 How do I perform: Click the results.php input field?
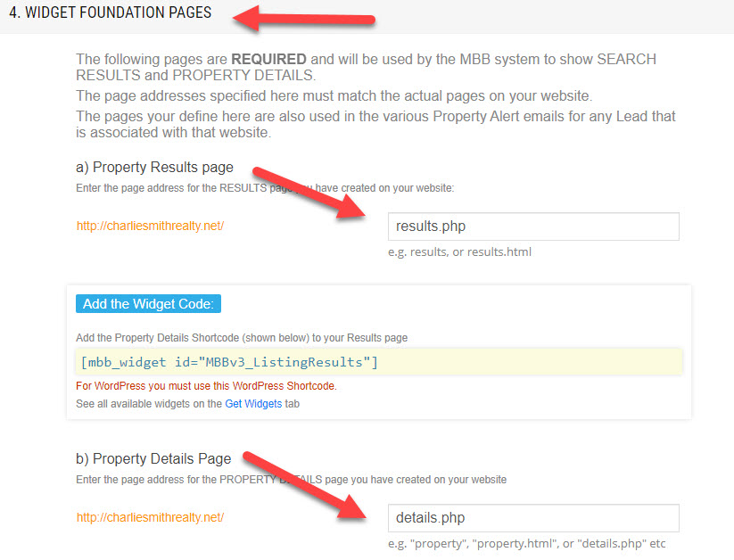click(532, 226)
